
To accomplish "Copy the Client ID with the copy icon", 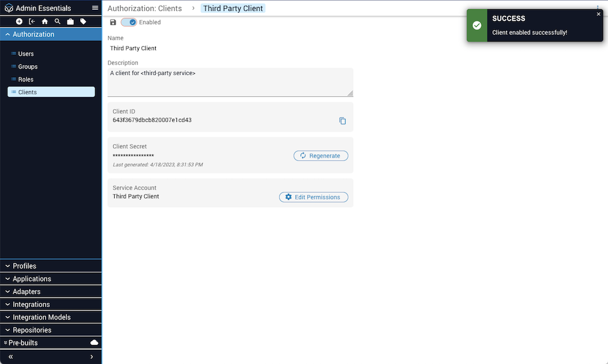I will click(343, 121).
